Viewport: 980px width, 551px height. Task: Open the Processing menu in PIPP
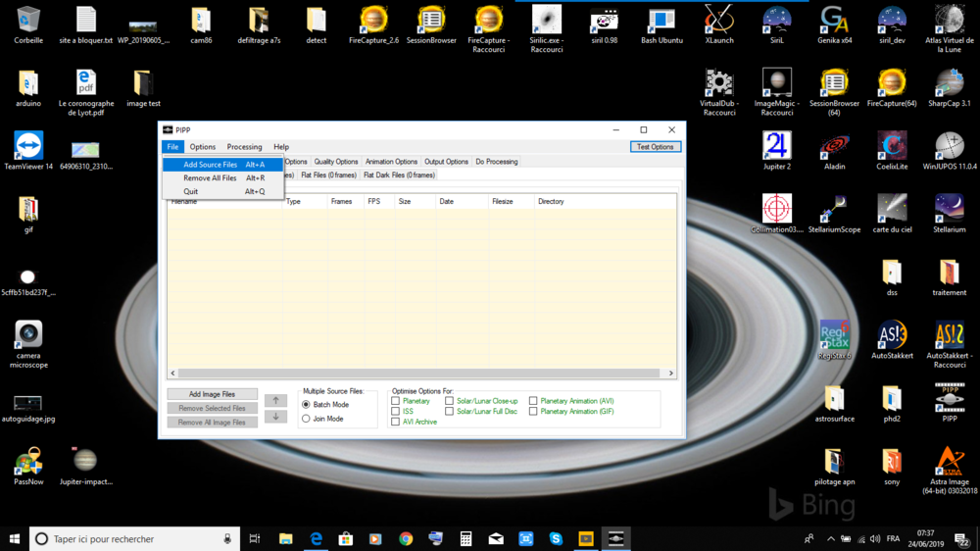(244, 147)
